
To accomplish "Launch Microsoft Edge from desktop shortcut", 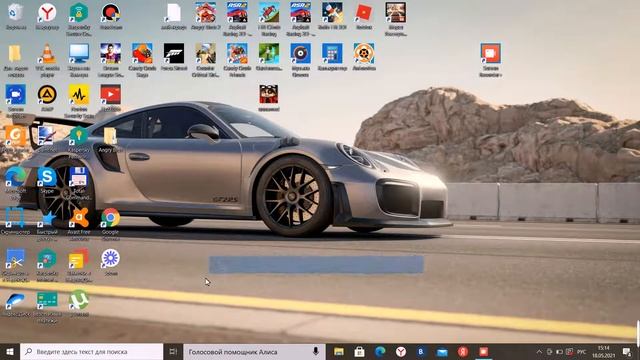I will coord(16,177).
